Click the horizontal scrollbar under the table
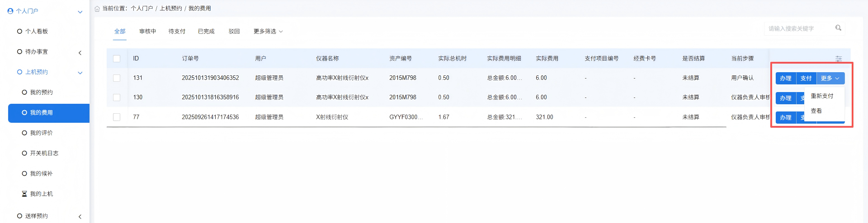 [416, 127]
